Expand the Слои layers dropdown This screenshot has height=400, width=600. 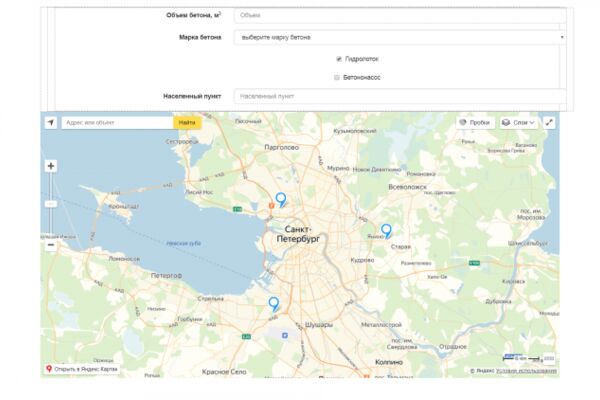click(x=519, y=122)
